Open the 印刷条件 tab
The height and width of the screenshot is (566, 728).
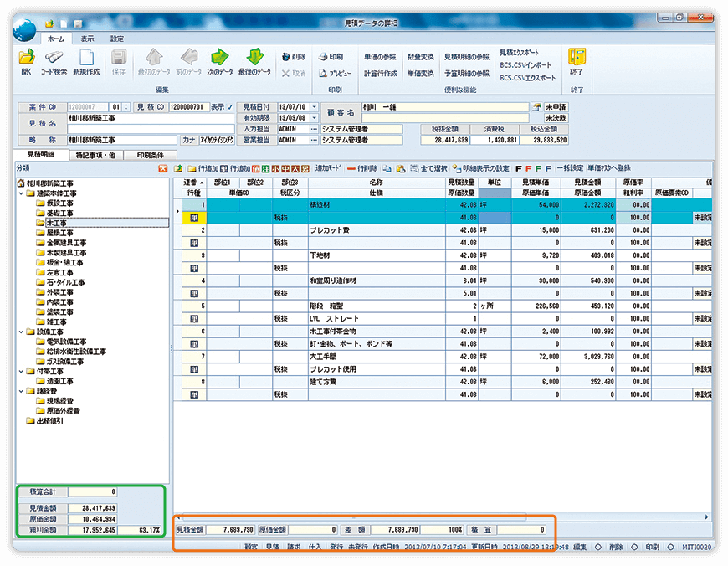click(151, 155)
